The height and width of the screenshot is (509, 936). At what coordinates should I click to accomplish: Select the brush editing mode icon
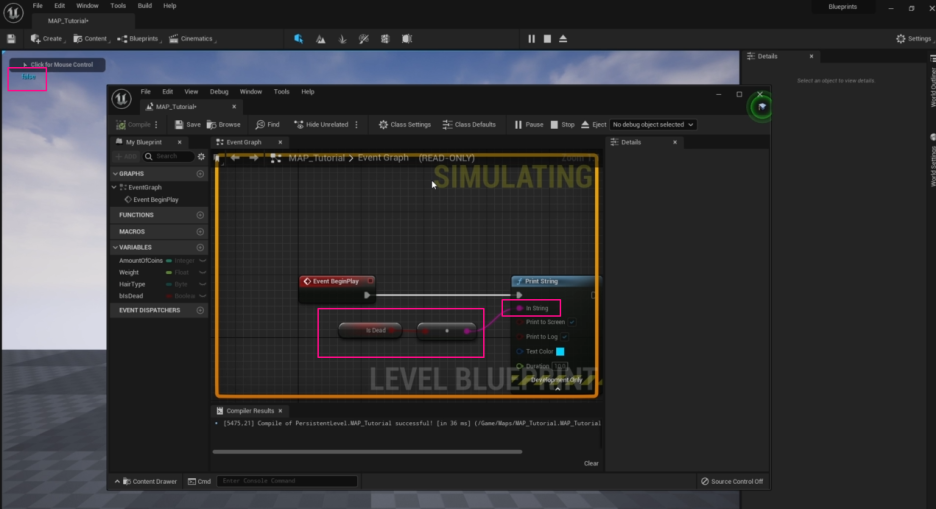(407, 39)
